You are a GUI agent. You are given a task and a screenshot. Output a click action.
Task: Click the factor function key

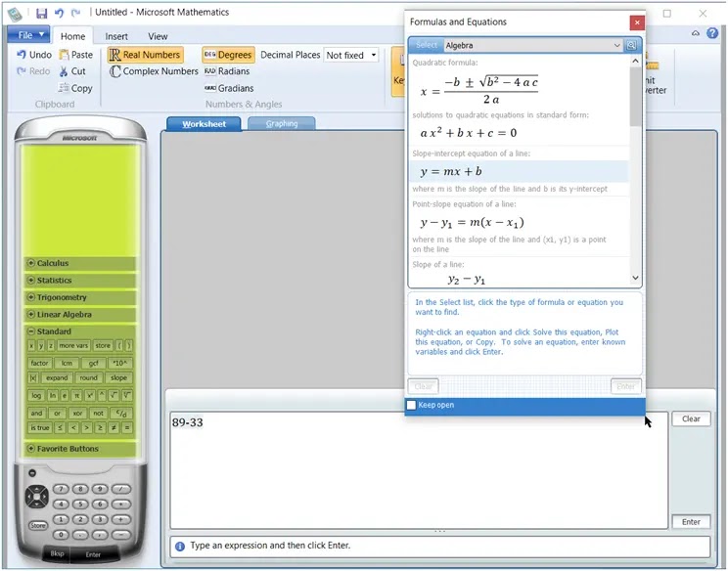tap(40, 364)
